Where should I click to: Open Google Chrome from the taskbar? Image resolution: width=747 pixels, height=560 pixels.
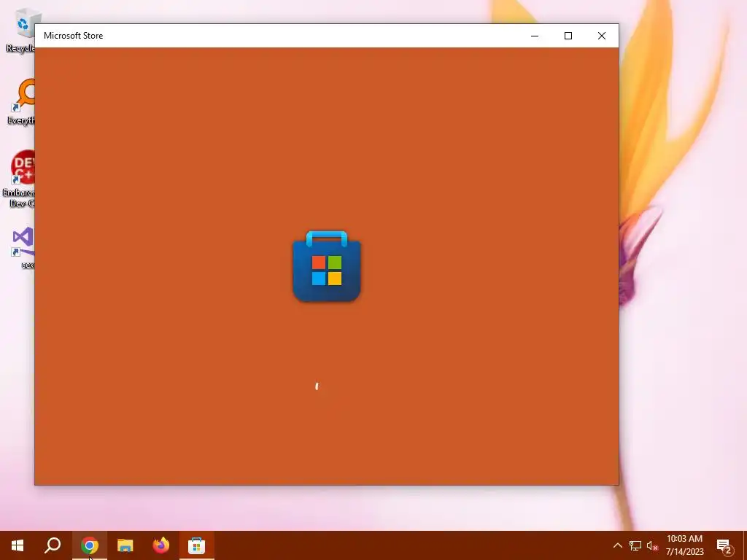coord(90,545)
